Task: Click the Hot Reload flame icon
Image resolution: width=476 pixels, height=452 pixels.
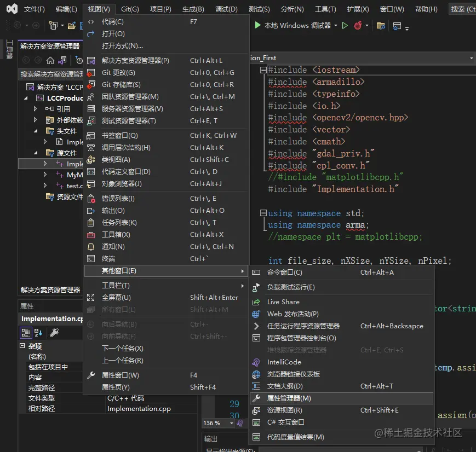Action: [358, 26]
